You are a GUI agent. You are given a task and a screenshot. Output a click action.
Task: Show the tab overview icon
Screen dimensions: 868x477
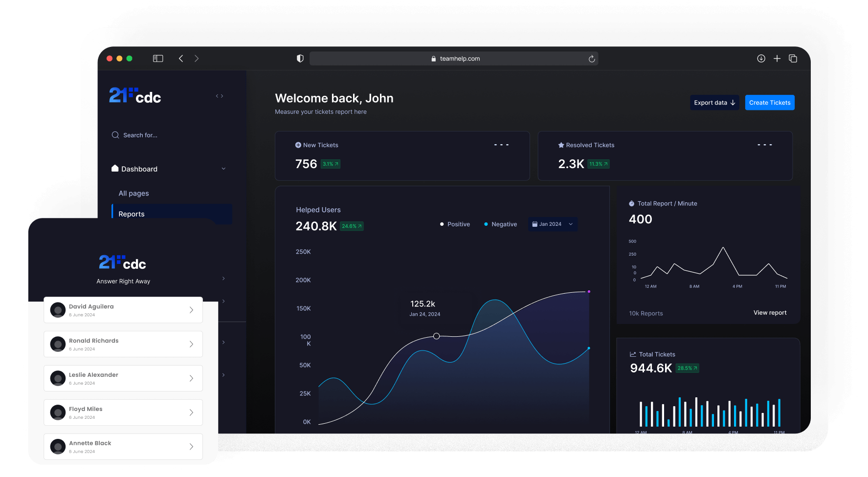(x=793, y=59)
